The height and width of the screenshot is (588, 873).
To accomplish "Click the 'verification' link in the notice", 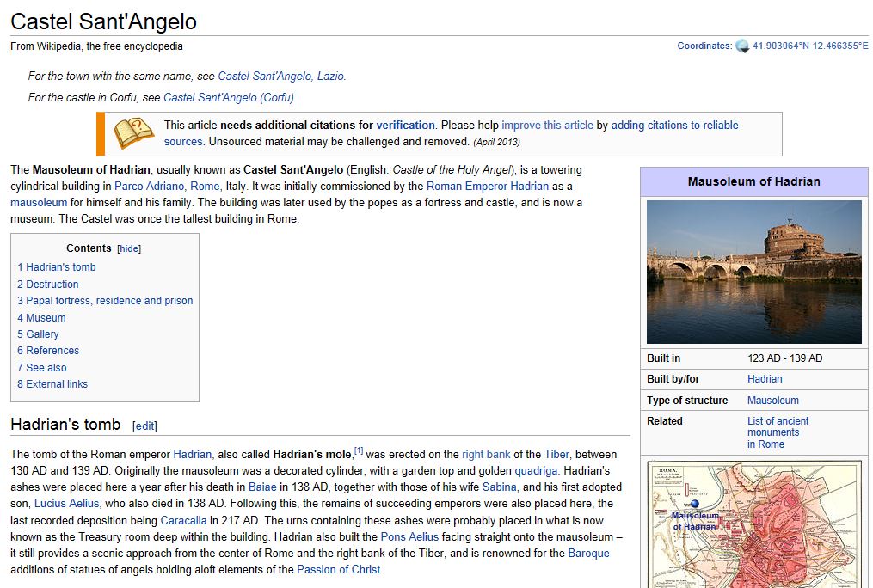I will point(405,126).
